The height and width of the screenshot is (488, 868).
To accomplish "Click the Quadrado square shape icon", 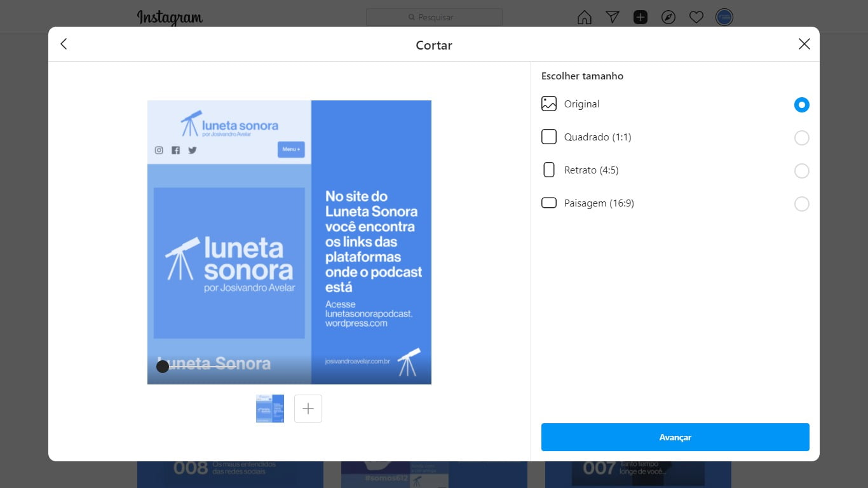I will (548, 137).
